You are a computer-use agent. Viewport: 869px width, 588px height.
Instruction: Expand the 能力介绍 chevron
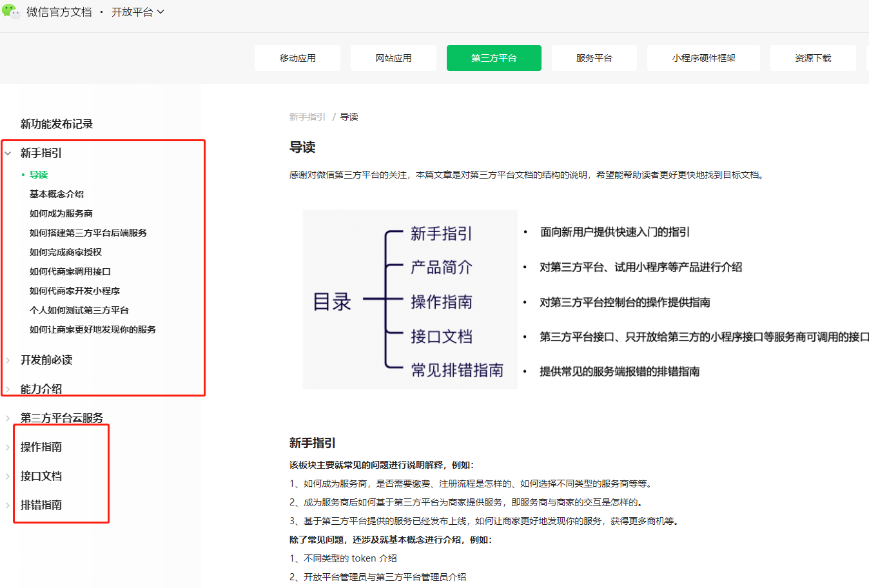tap(8, 389)
